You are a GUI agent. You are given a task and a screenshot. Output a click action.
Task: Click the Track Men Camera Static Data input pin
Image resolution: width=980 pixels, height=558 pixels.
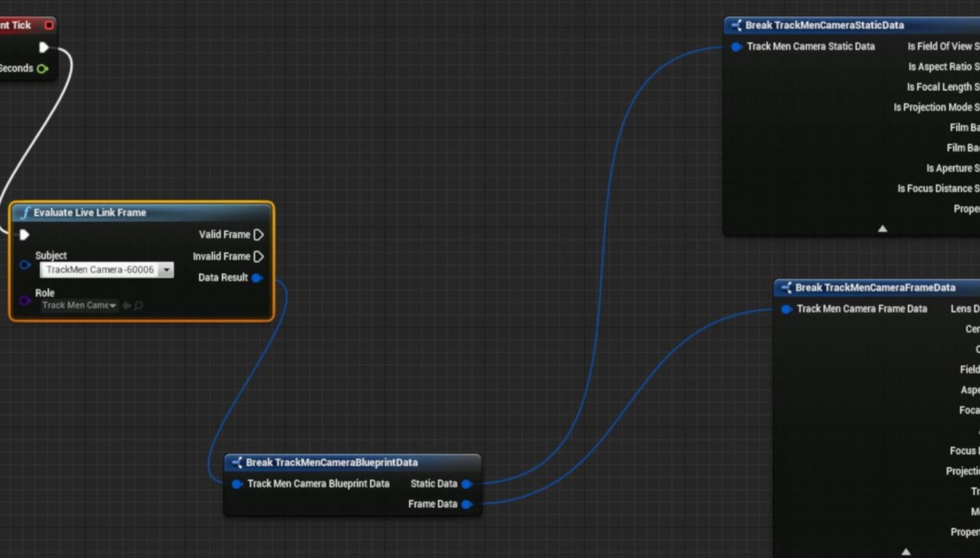tap(737, 47)
